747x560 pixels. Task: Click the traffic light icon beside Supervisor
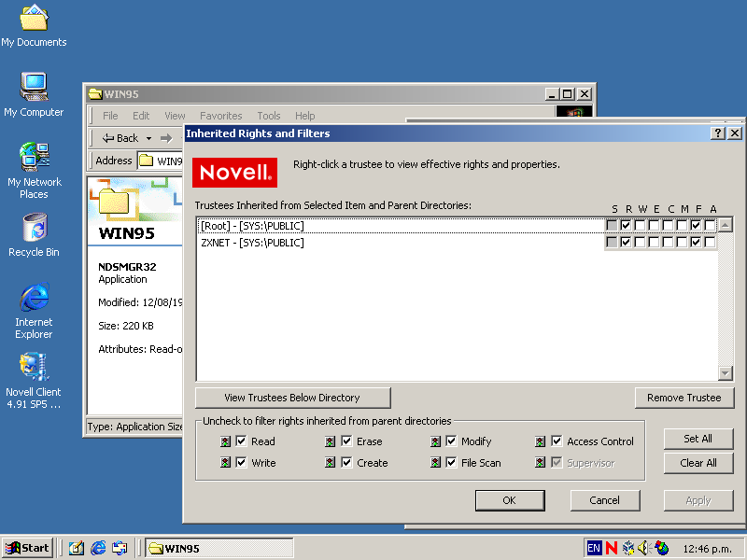(540, 462)
